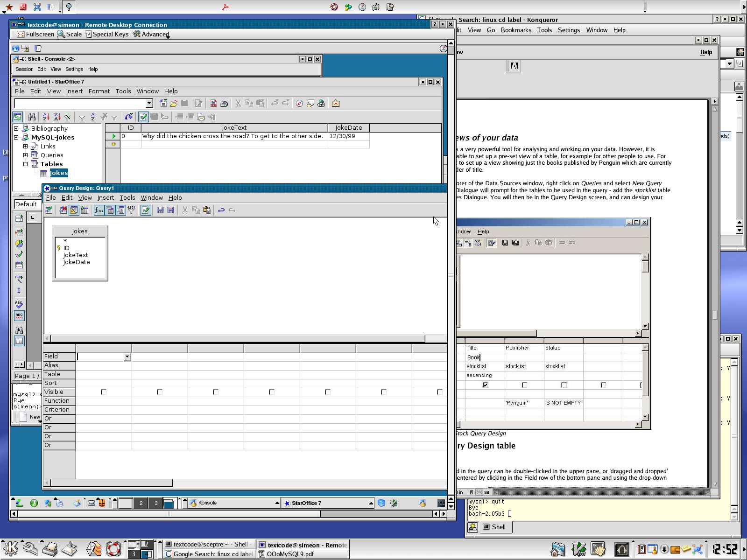Check the Visible box in first query column
Screen dimensions: 747x560
coord(104,392)
